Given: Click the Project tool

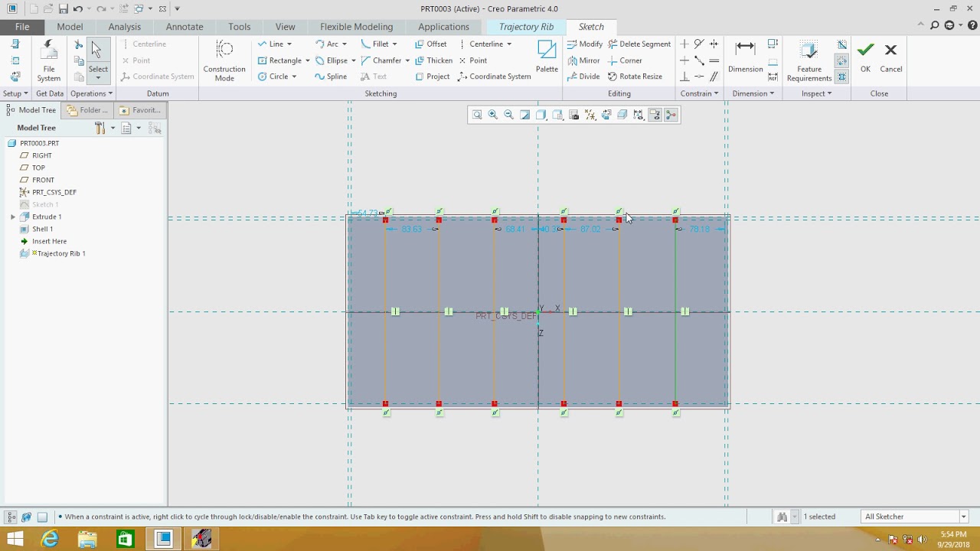Looking at the screenshot, I should pos(433,77).
